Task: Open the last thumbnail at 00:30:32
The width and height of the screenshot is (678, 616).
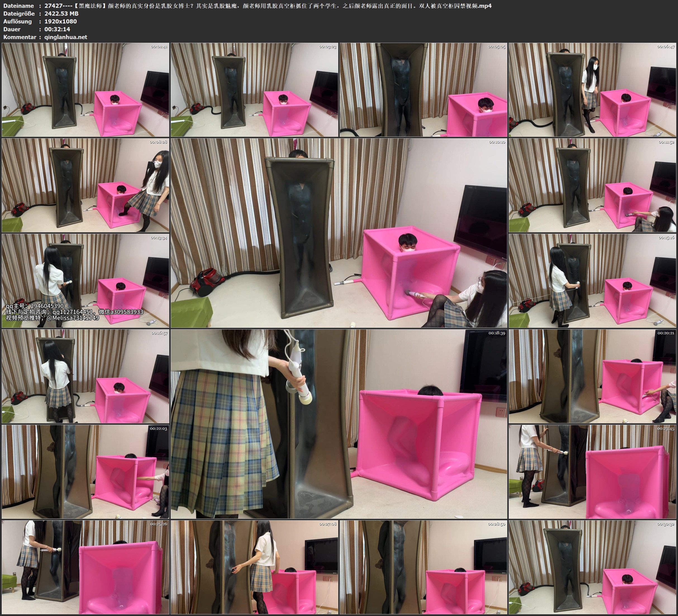Action: tap(592, 567)
